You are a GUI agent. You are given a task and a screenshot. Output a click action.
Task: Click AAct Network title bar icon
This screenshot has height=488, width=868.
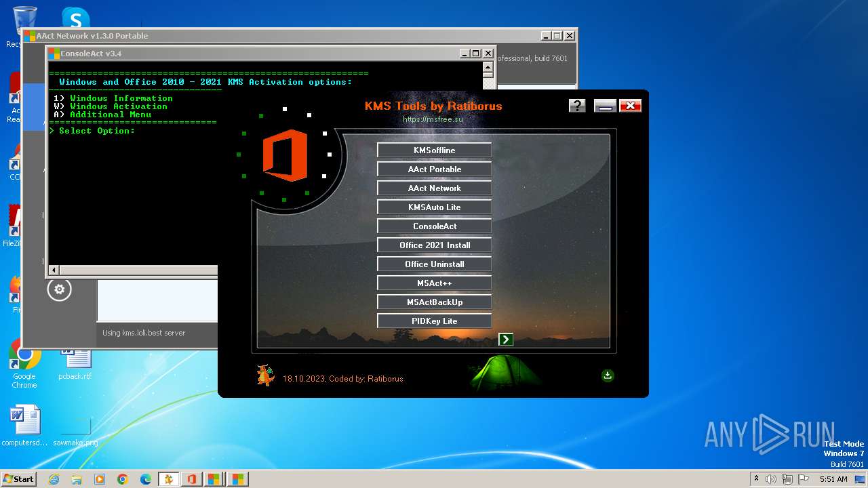(30, 36)
